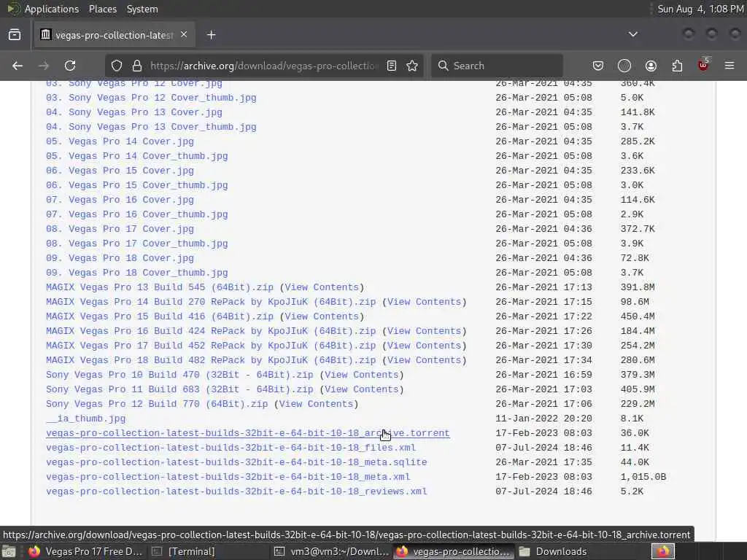Screen dimensions: 747x560
Task: Open the Applications menu
Action: click(52, 9)
